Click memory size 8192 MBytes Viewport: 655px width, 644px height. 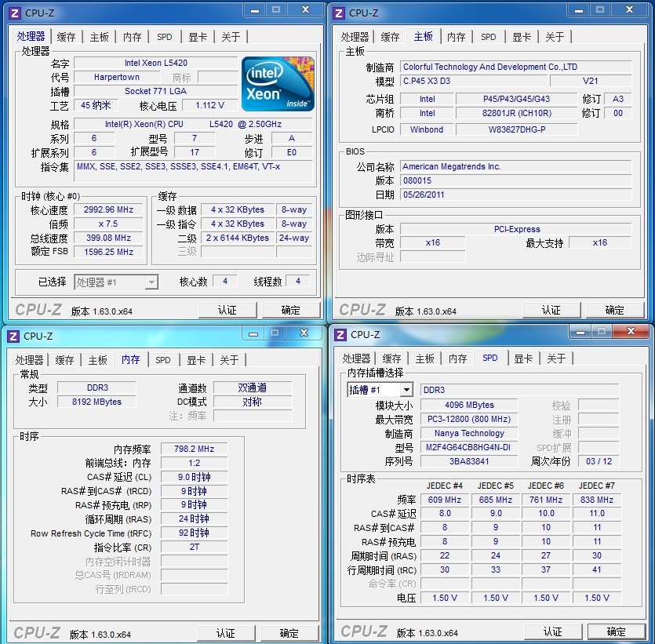pos(96,402)
